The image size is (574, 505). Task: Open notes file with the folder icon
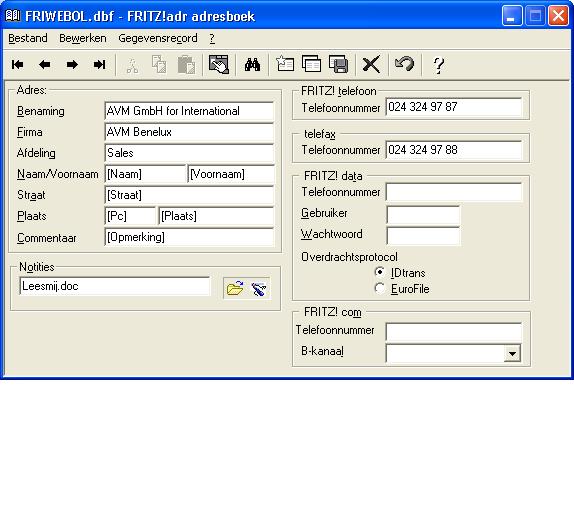235,288
